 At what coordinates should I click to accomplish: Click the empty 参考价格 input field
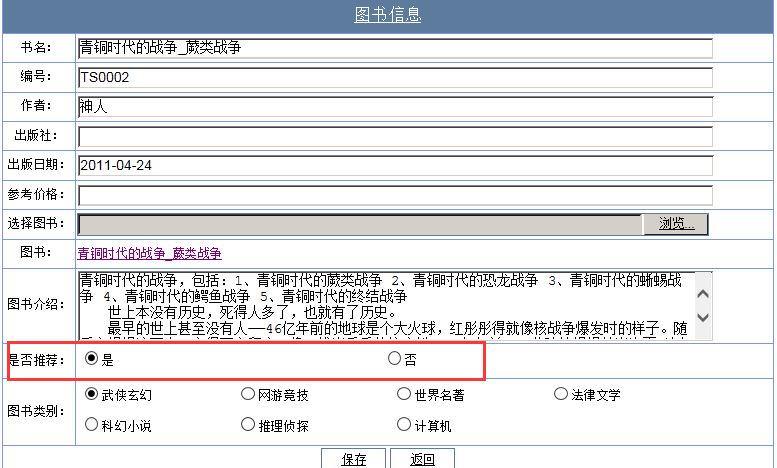[395, 195]
